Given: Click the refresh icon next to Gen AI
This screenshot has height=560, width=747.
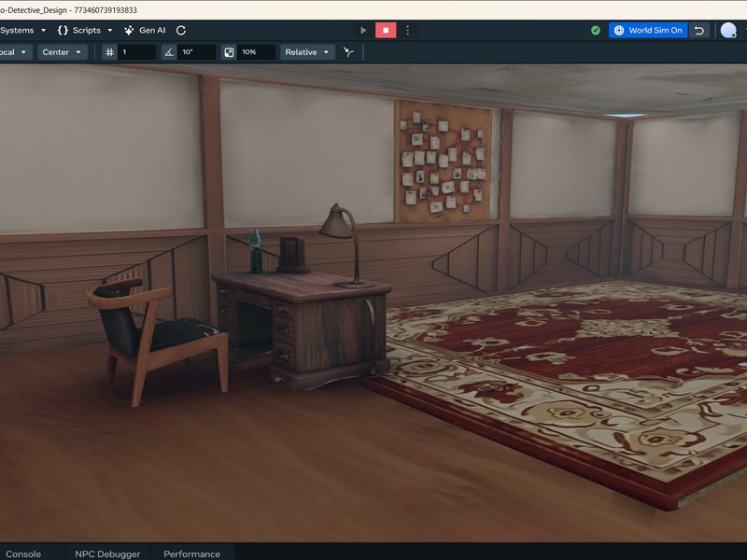Looking at the screenshot, I should tap(181, 30).
